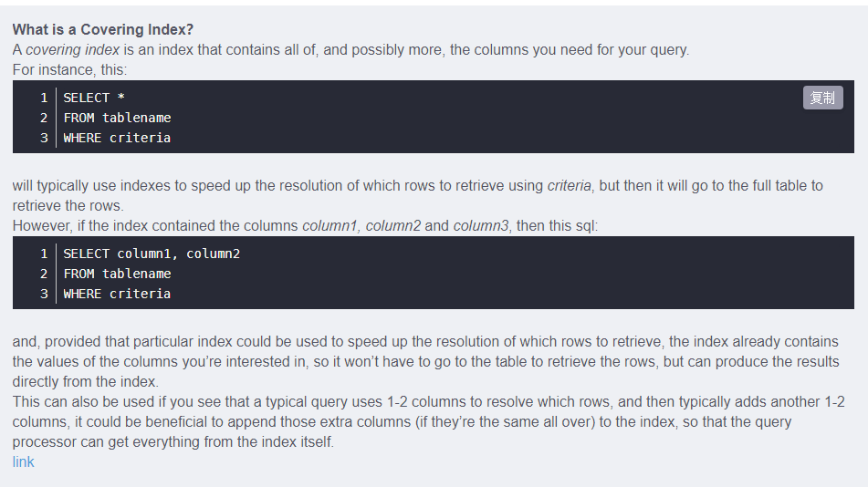The height and width of the screenshot is (487, 868).
Task: Click the italic word "criteria" in the paragraph
Action: (x=569, y=185)
